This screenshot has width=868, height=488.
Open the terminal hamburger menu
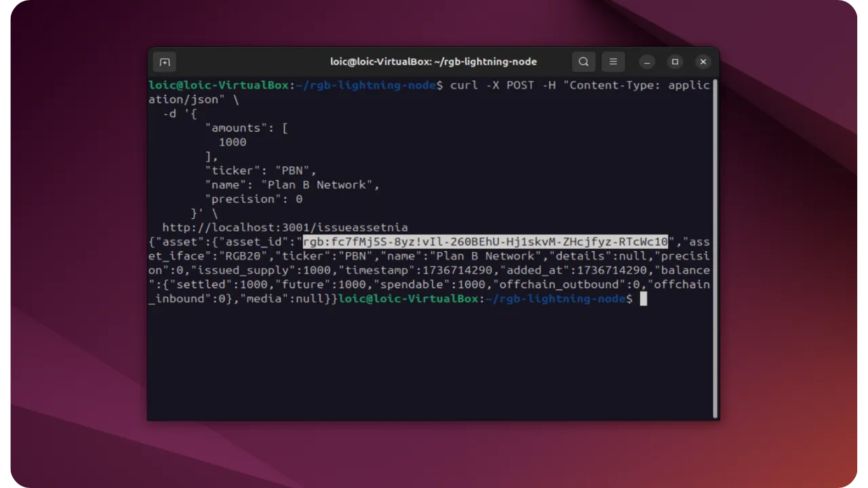[x=613, y=62]
